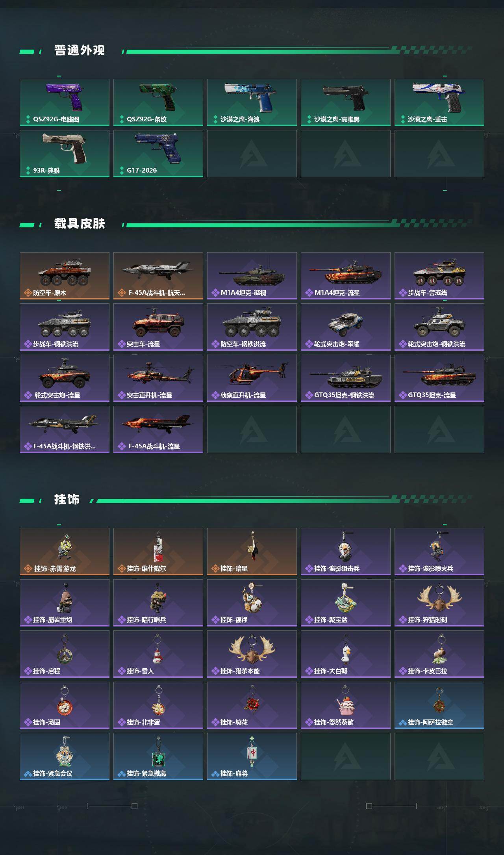Click the F-45A战斗机-流星 jet skin

click(x=158, y=429)
